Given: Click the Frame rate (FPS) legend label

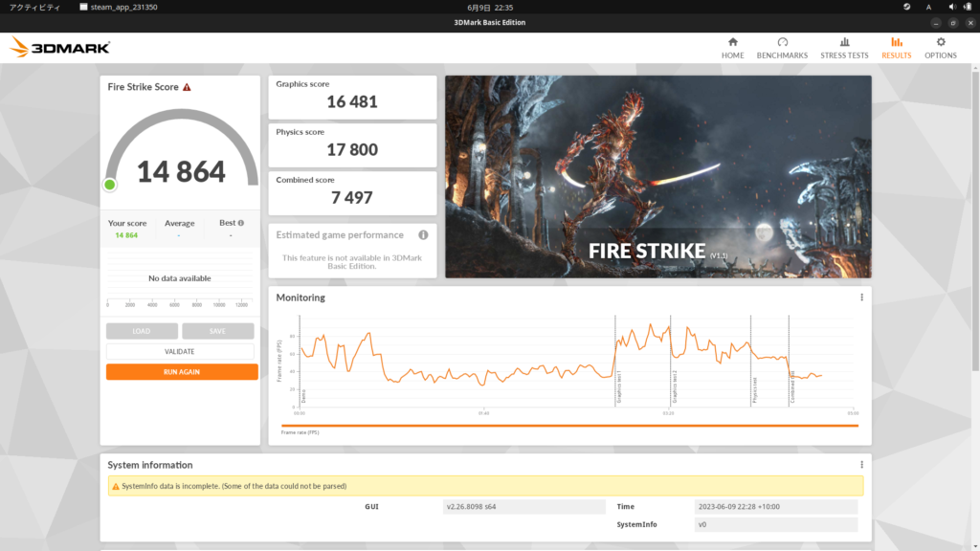Looking at the screenshot, I should 300,432.
